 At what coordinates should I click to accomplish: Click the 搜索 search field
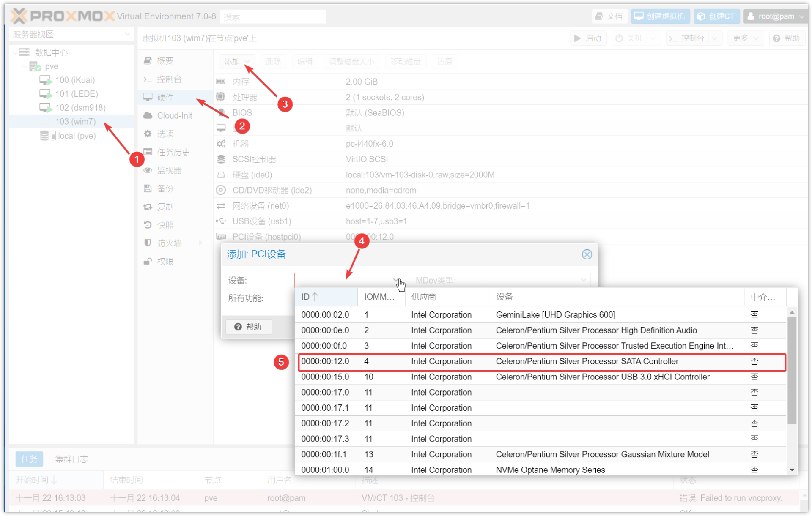273,16
